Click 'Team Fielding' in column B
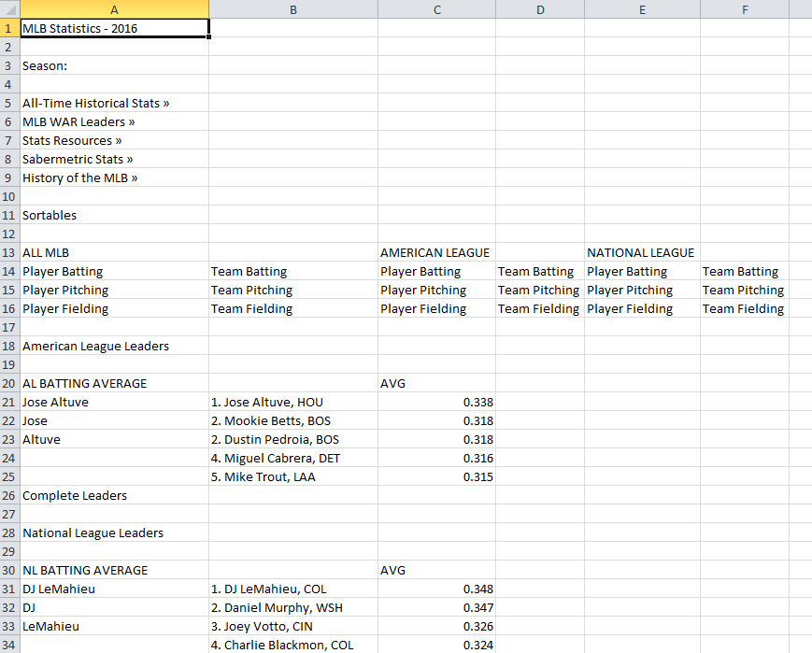 click(293, 308)
